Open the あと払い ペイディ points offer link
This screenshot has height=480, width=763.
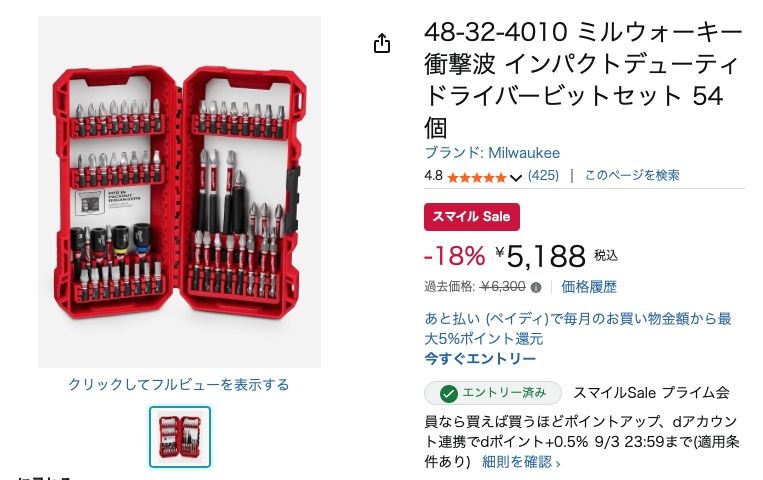[578, 329]
